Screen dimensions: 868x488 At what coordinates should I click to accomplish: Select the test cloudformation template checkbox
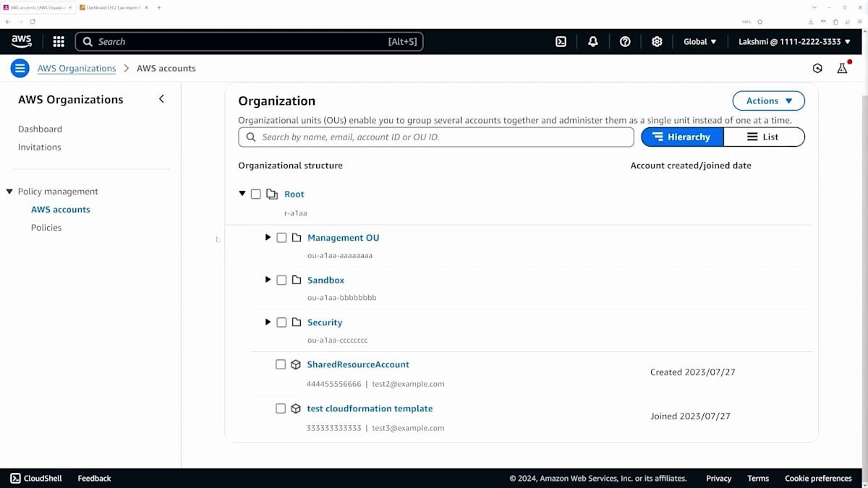click(281, 408)
